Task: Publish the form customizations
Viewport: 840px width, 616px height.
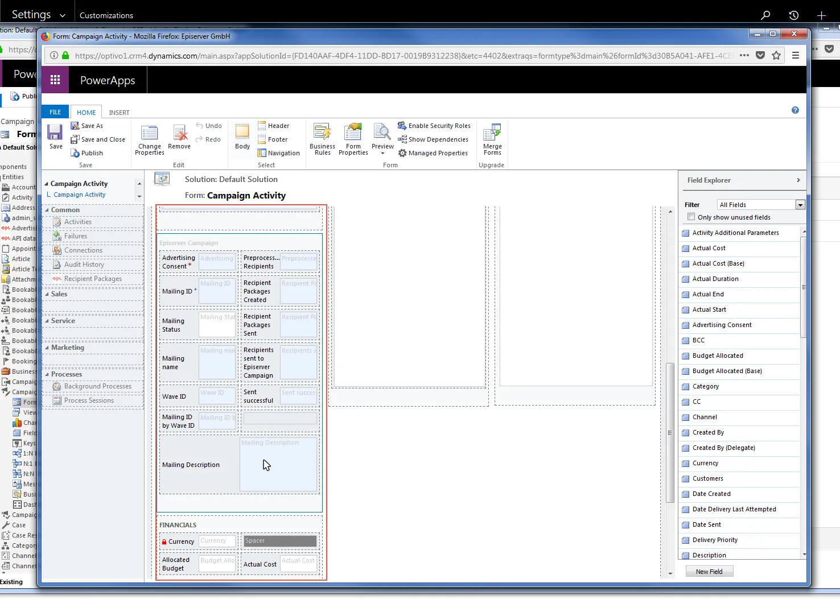Action: pos(87,153)
